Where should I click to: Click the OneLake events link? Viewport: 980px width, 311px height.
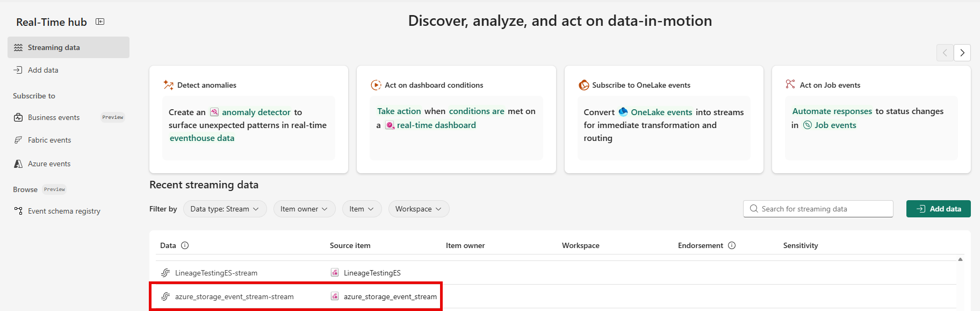(x=661, y=112)
